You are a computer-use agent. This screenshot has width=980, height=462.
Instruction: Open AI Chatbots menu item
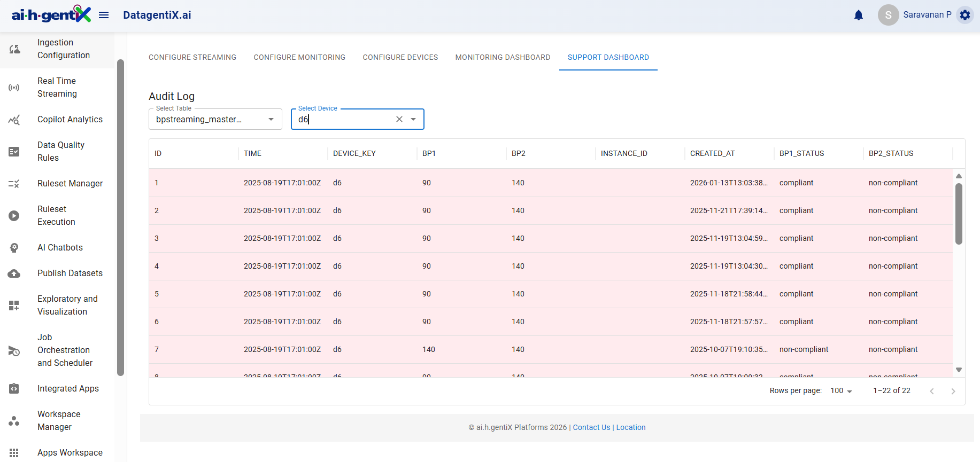(x=57, y=248)
